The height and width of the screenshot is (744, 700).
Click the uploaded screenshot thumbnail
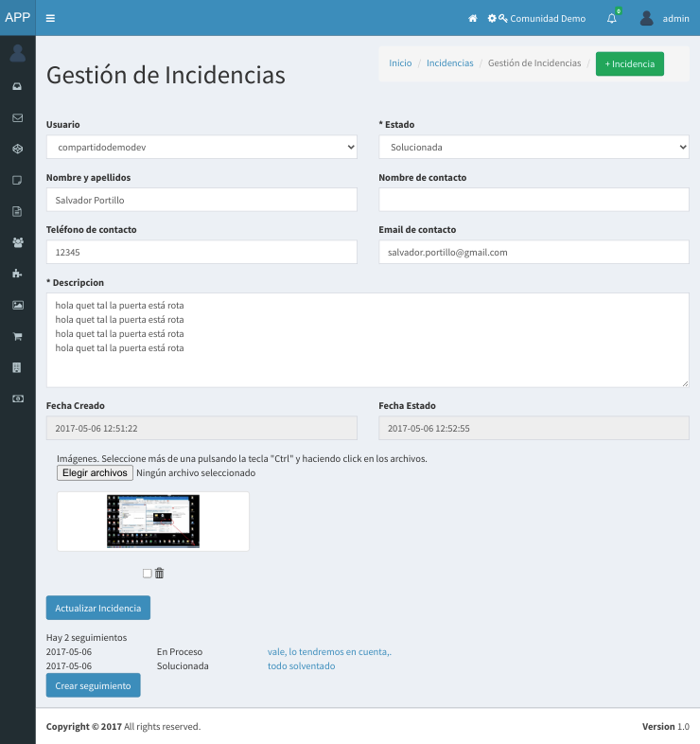pyautogui.click(x=153, y=522)
